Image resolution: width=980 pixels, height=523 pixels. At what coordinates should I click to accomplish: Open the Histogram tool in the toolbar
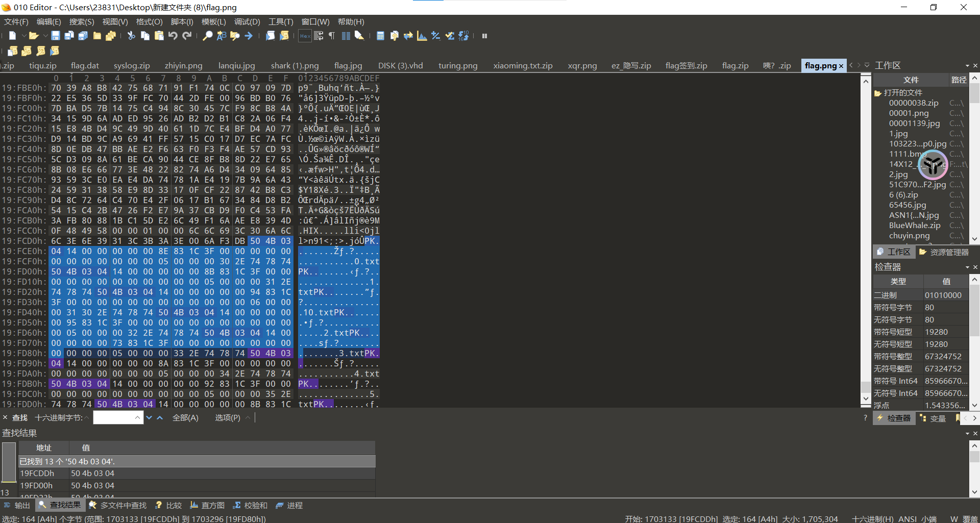(422, 36)
